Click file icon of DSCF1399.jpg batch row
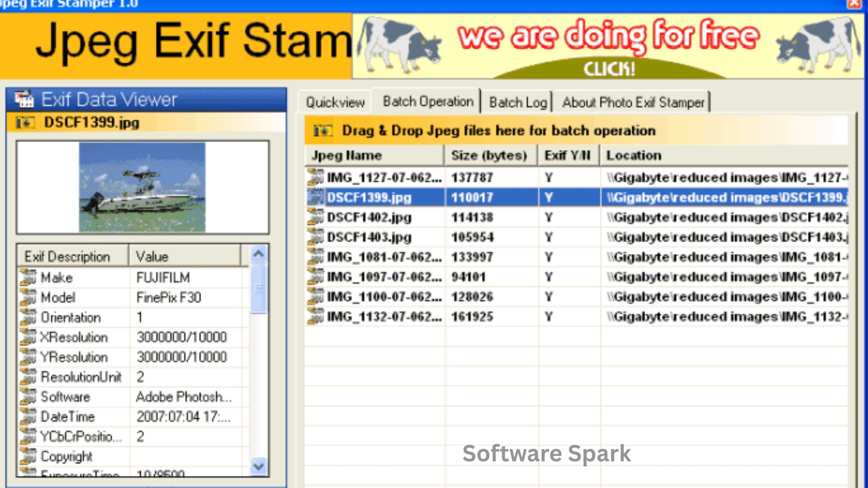This screenshot has width=868, height=488. click(x=316, y=197)
